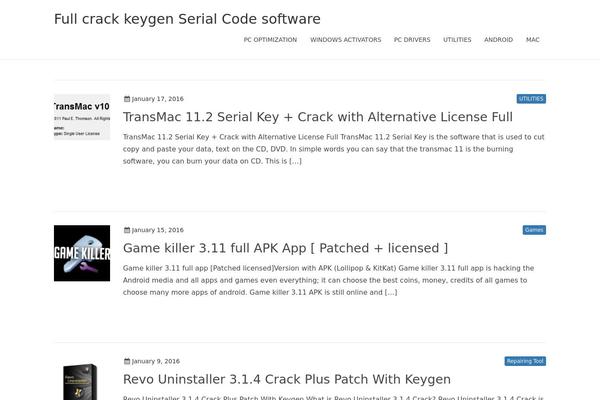This screenshot has height=400, width=600.
Task: Open the PC OPTIMIZATION menu
Action: click(x=270, y=40)
